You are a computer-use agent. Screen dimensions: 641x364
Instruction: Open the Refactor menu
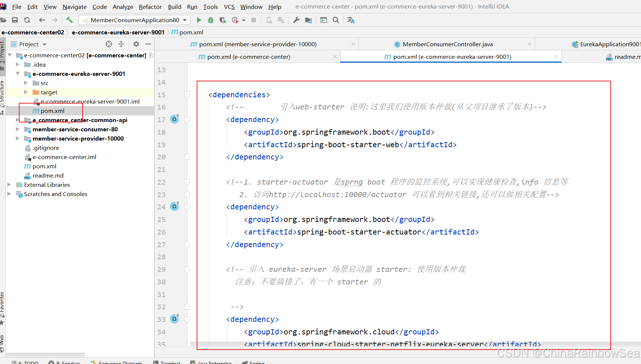[x=150, y=7]
